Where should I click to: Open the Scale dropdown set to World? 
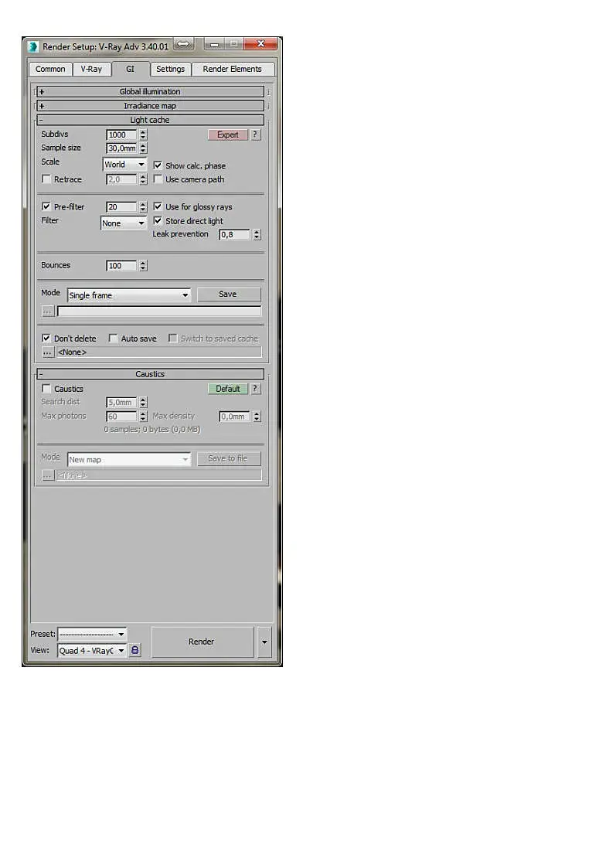tap(124, 165)
